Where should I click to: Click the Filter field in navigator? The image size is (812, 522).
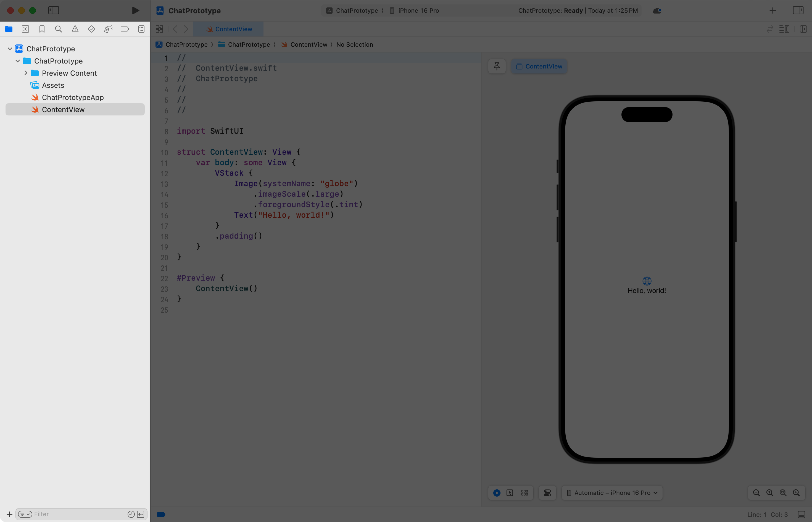[x=78, y=514]
